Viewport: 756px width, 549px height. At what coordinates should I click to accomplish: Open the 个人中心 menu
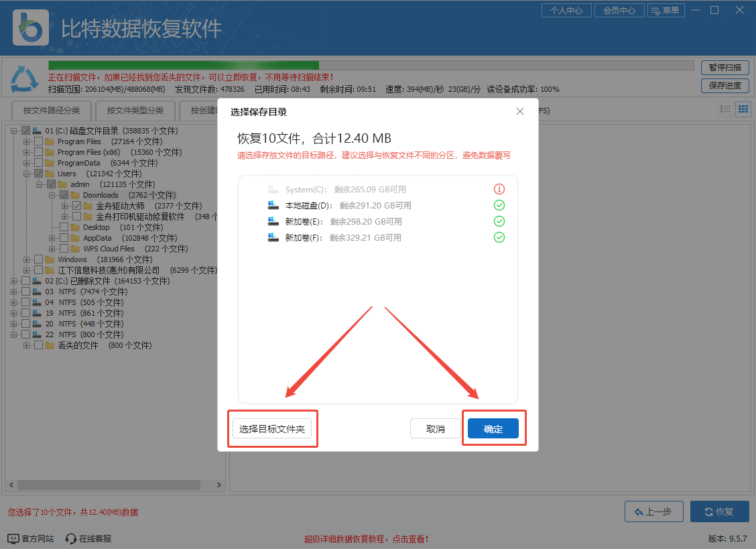pos(566,10)
